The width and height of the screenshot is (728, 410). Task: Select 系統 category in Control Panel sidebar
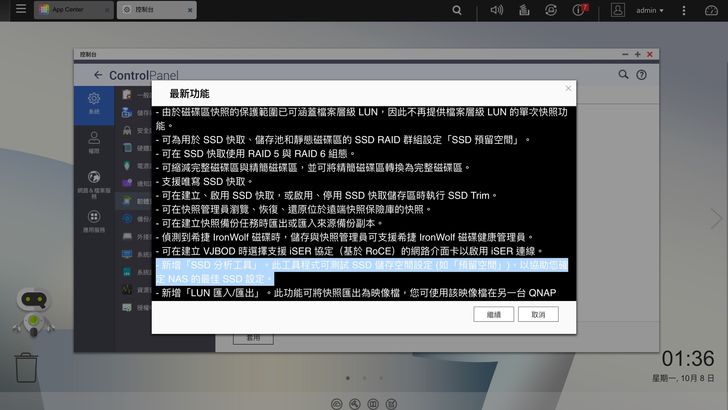coord(94,104)
